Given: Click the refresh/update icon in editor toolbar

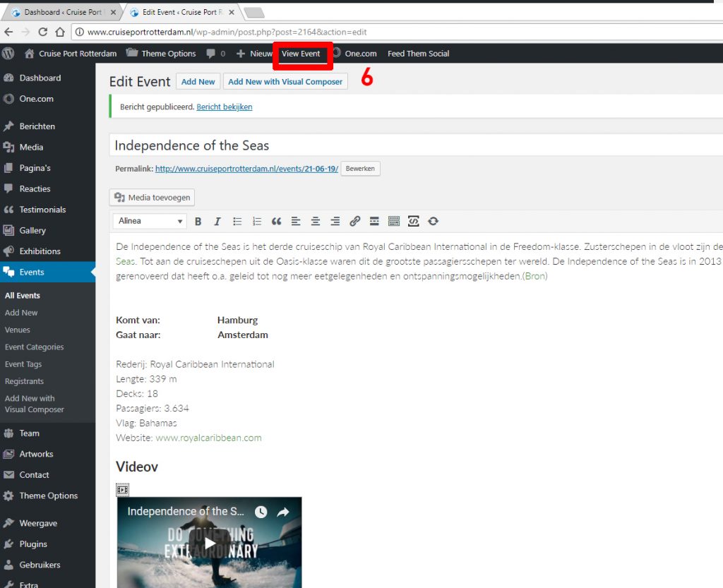Looking at the screenshot, I should point(433,221).
